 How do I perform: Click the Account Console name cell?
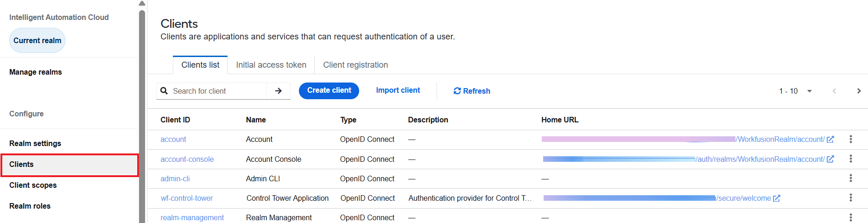pos(273,159)
